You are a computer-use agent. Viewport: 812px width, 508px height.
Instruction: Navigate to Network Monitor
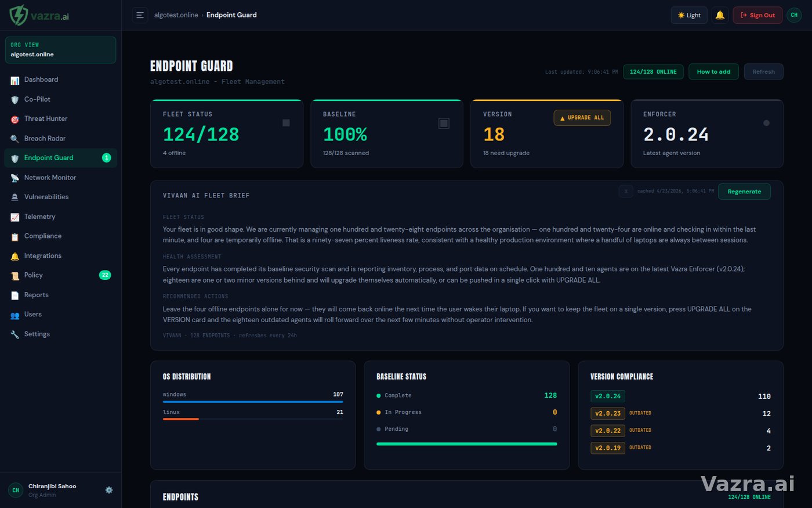point(61,178)
